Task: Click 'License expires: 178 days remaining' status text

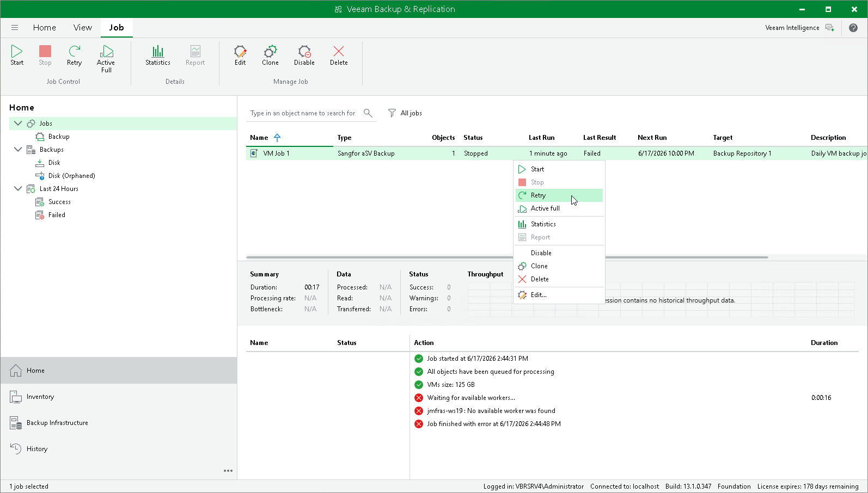Action: [x=808, y=486]
